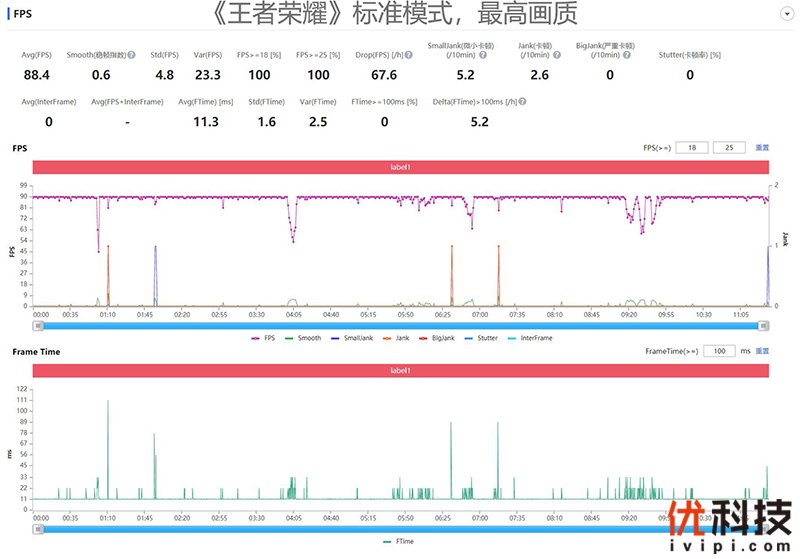Image resolution: width=800 pixels, height=559 pixels.
Task: Click help icon beside Smooth(稳帧指数)
Action: [x=131, y=56]
